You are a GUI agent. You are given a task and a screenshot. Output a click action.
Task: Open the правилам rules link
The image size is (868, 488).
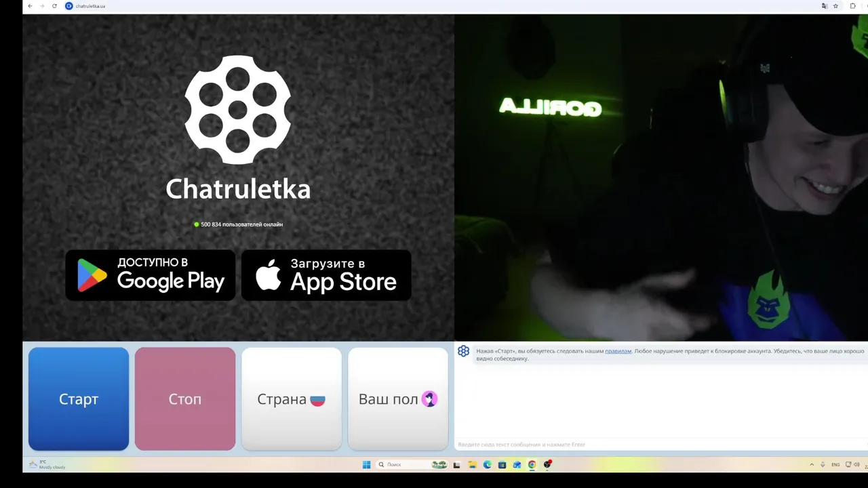(618, 351)
